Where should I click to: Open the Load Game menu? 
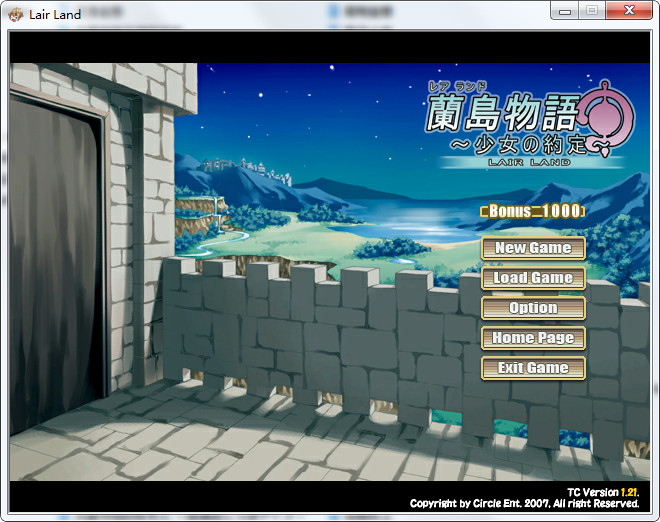(533, 278)
